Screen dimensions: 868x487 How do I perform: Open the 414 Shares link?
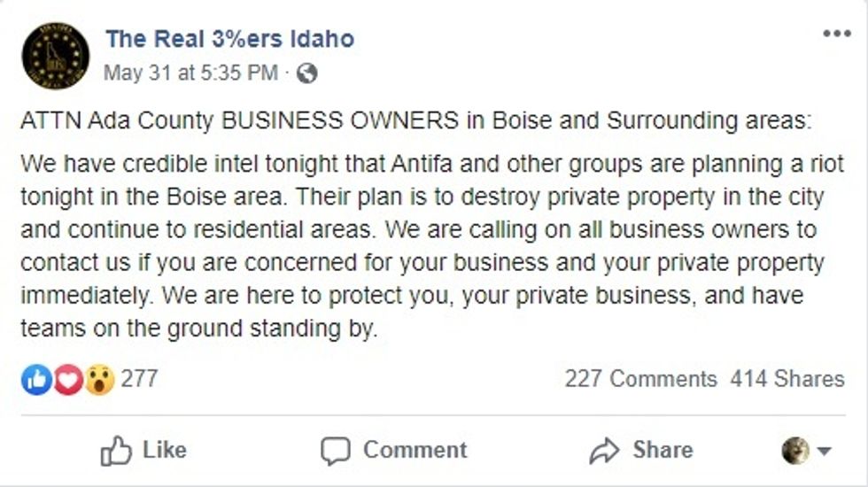tap(787, 379)
